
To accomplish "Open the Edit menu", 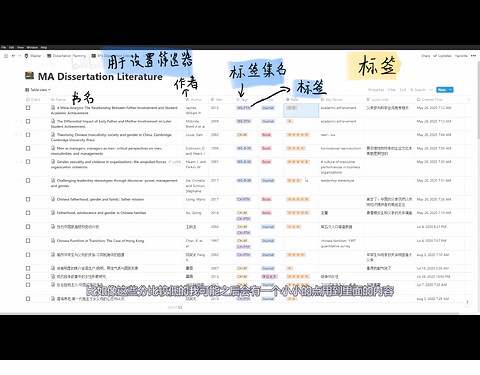I will 11,47.
